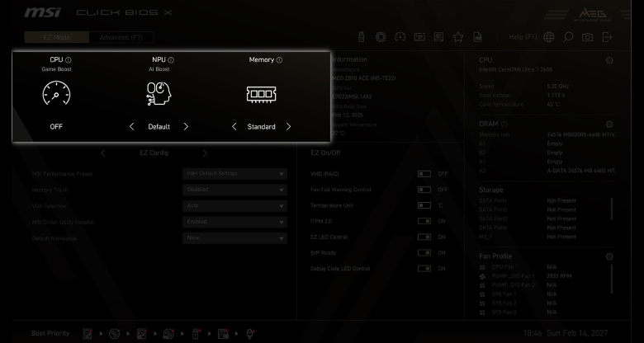644x343 pixels.
Task: Select the USB stick device in Boot Priority
Action: (x=196, y=334)
